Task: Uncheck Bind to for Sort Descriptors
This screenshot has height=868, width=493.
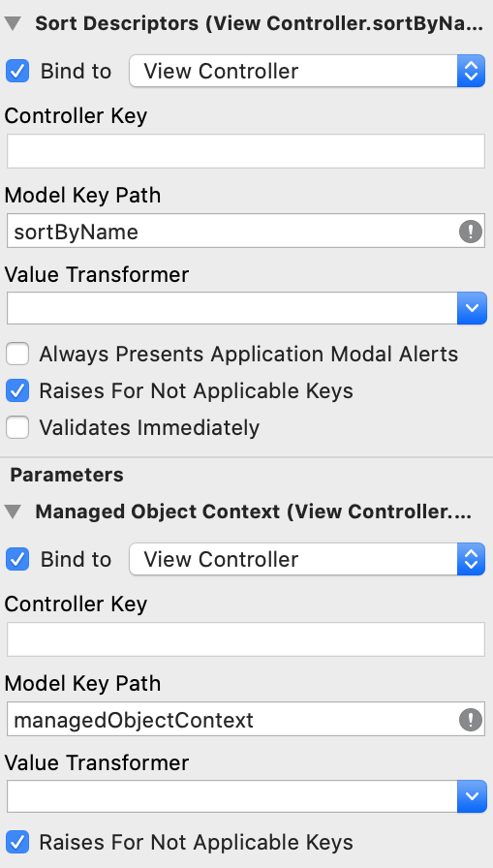Action: coord(17,72)
